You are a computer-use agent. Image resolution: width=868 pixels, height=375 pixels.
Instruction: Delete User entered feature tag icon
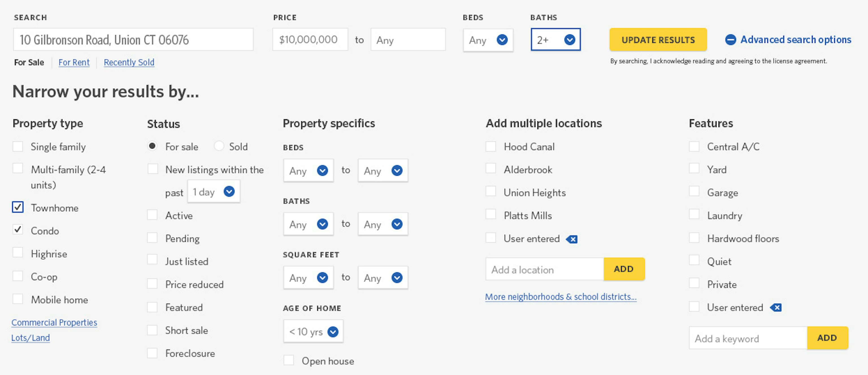pos(776,308)
